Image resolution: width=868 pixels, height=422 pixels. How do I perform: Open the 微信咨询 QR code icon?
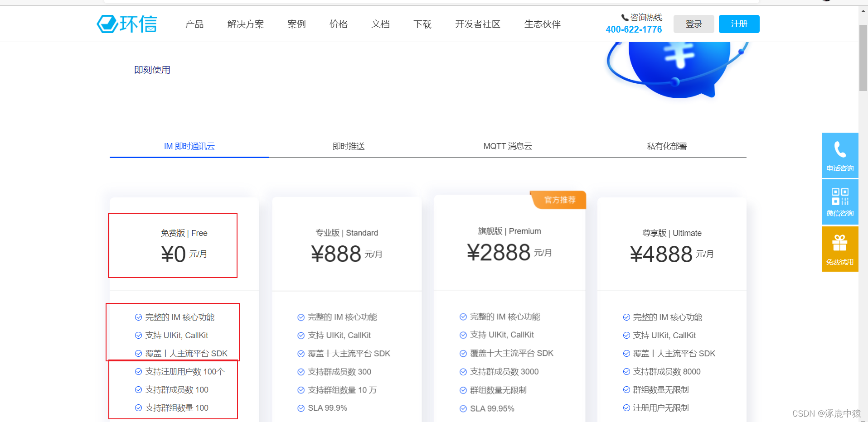840,197
